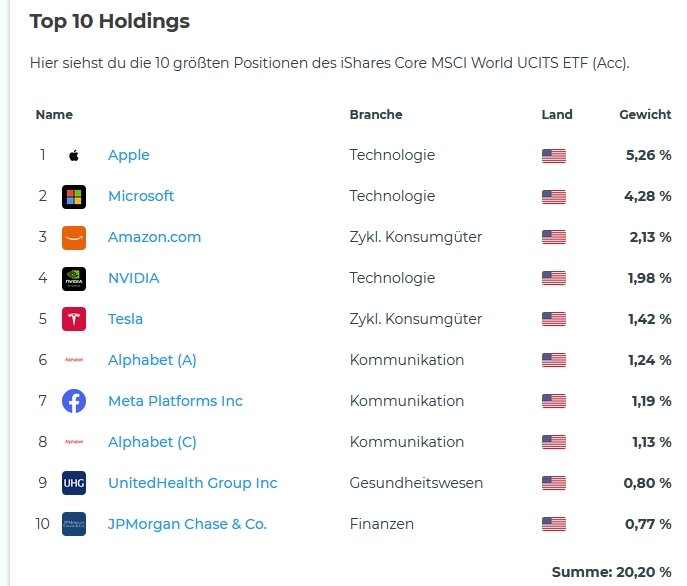
Task: Click the JPMorgan Chase logo icon
Action: 74,524
